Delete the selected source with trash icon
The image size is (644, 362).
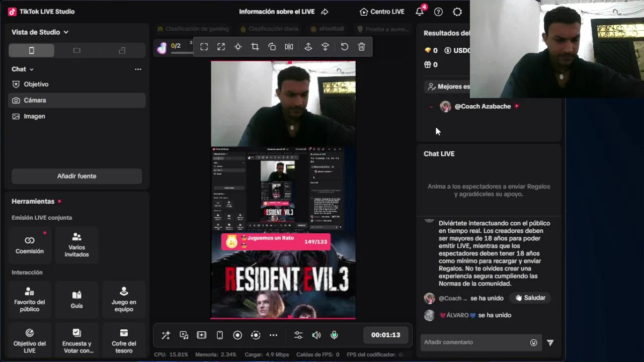361,47
